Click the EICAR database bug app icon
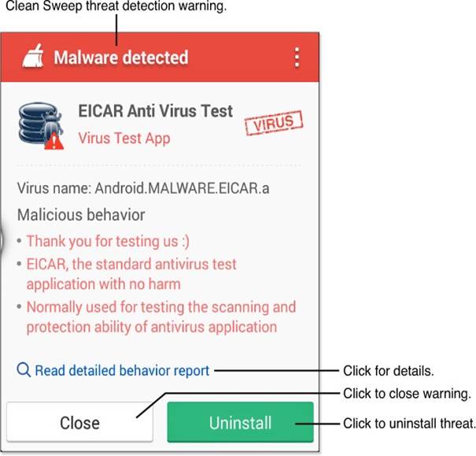476x456 pixels. 41,126
